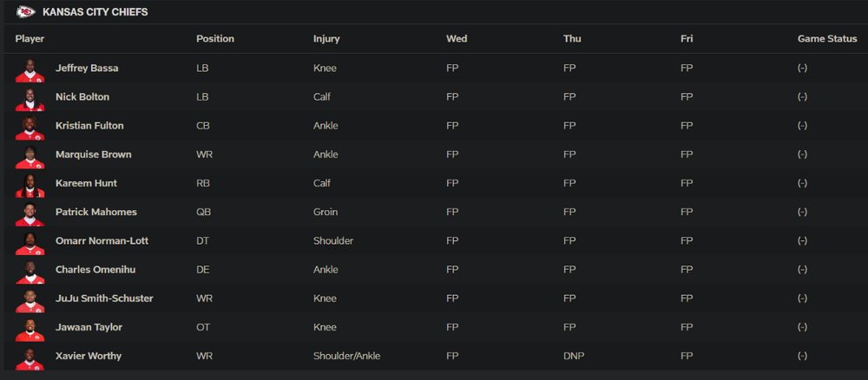The width and height of the screenshot is (868, 380).
Task: Click Jawaan Taylor name link
Action: [89, 327]
